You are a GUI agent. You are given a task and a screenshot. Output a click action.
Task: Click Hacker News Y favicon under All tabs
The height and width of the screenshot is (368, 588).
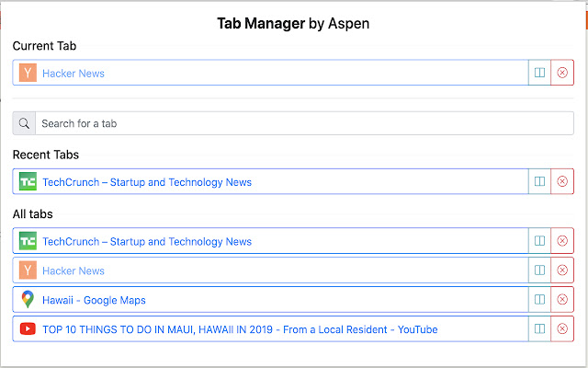28,270
